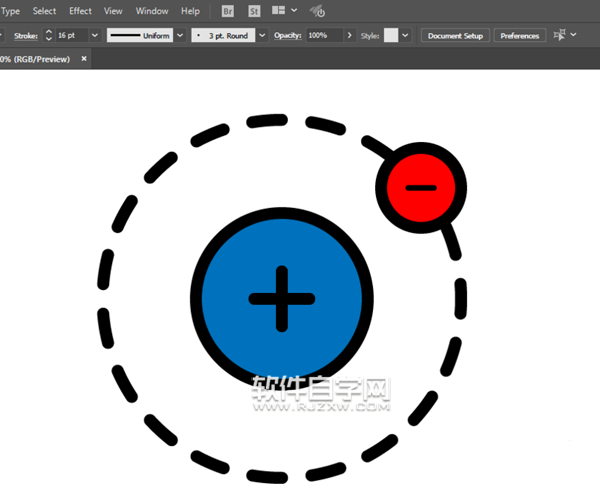600x489 pixels.
Task: Open the arrange documents layout icon
Action: click(279, 11)
